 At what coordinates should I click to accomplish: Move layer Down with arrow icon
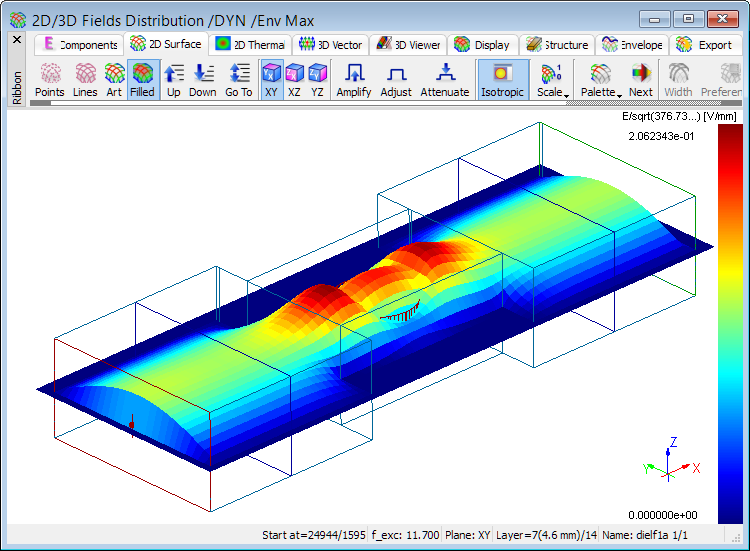point(203,80)
